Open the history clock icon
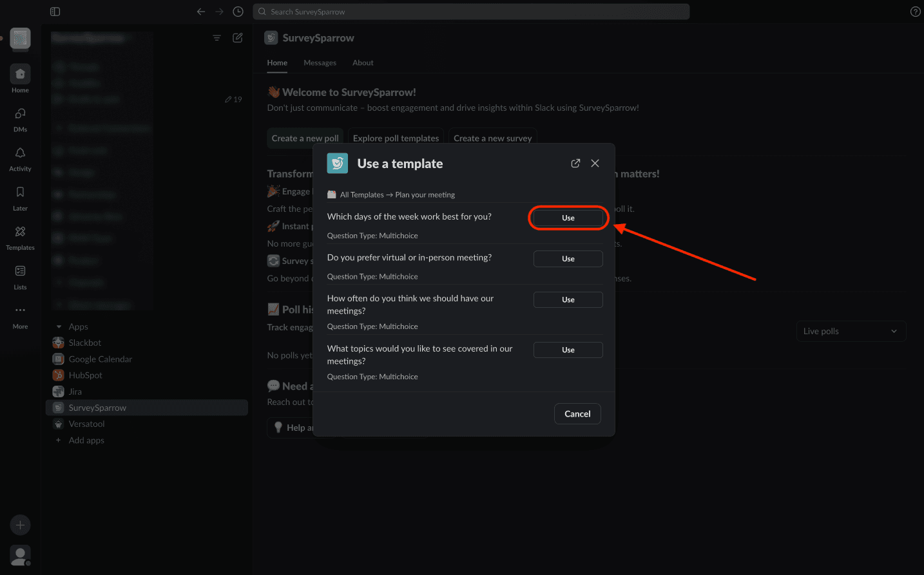This screenshot has width=924, height=575. coord(238,12)
